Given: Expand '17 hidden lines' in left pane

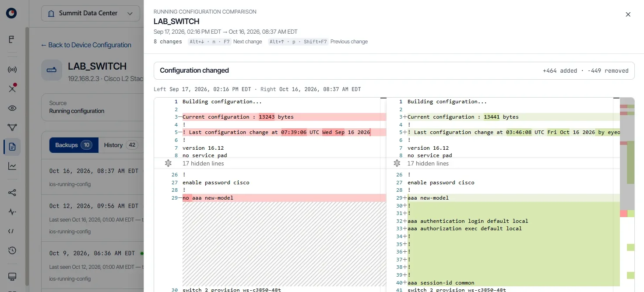Looking at the screenshot, I should click(x=203, y=163).
